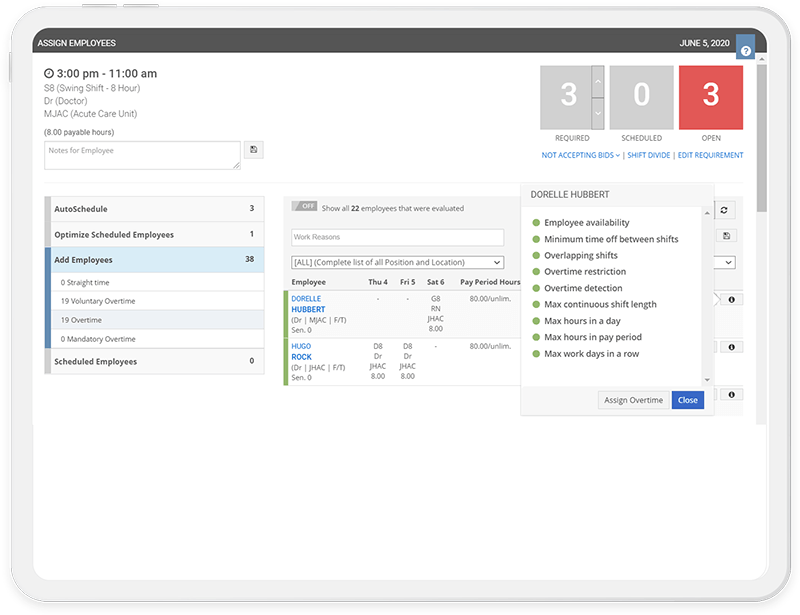This screenshot has width=800, height=615.
Task: Click the save icon below the refresh button
Action: coord(727,236)
